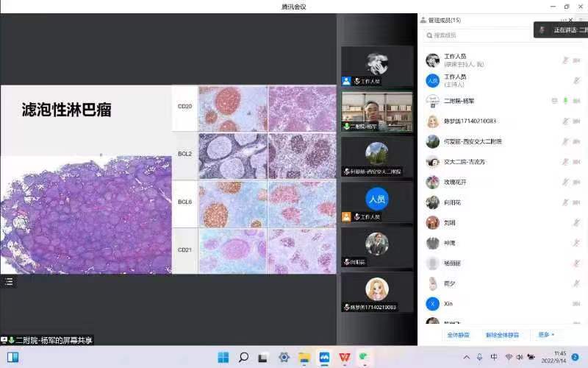Open ellipsis menu at member panel top

564,20
